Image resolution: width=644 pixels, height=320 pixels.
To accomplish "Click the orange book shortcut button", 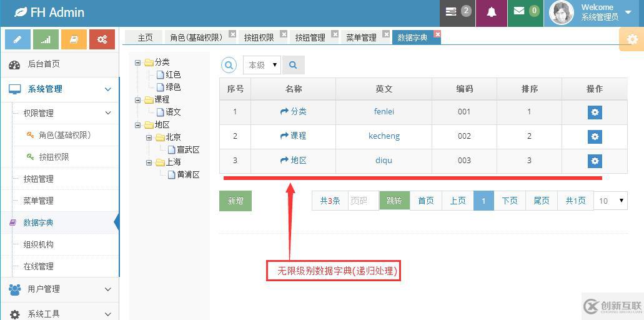I will click(x=74, y=39).
